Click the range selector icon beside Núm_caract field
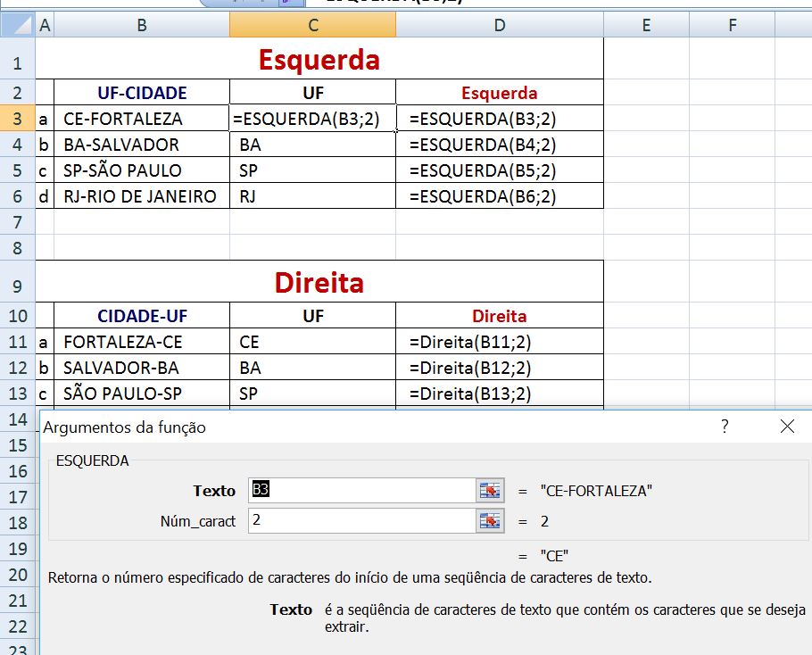This screenshot has width=812, height=655. click(x=489, y=522)
